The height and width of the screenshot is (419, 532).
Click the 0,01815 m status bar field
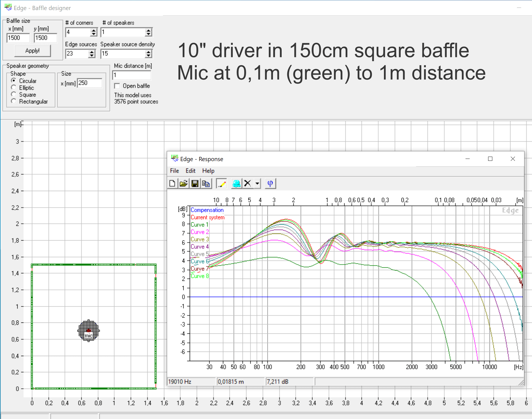click(241, 382)
